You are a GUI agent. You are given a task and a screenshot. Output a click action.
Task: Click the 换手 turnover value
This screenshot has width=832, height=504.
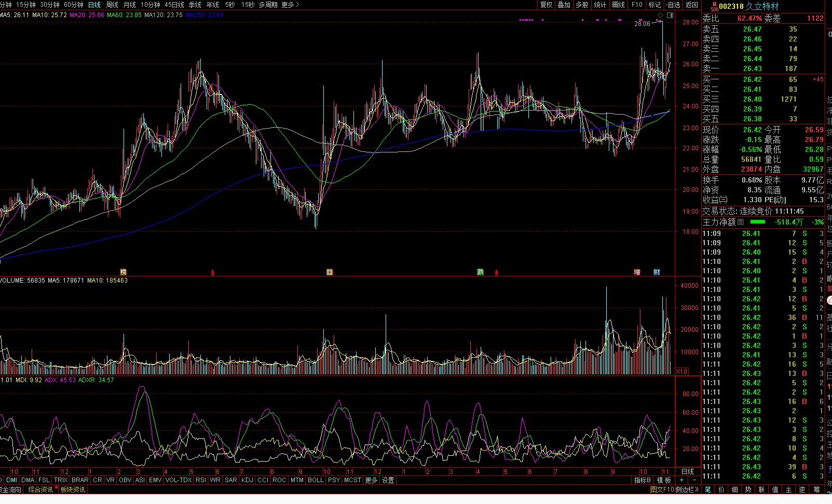[752, 180]
